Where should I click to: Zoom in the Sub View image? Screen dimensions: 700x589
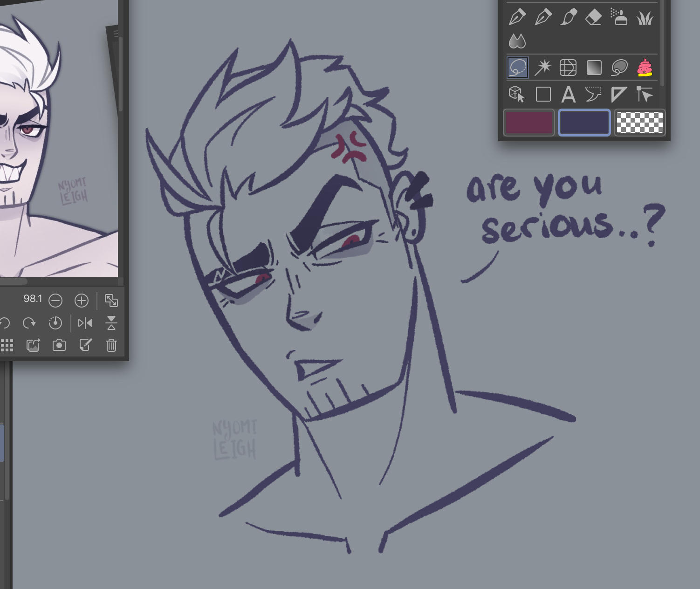click(82, 301)
